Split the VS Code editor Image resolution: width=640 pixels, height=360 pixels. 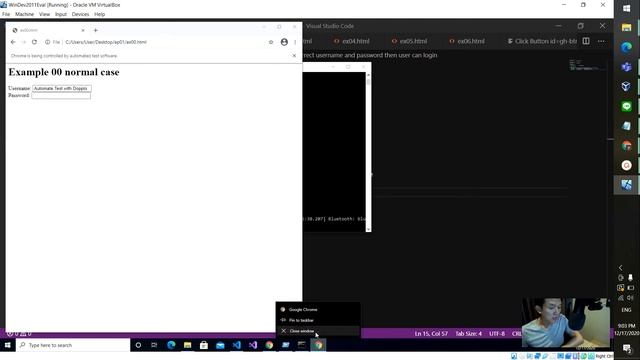coord(586,41)
